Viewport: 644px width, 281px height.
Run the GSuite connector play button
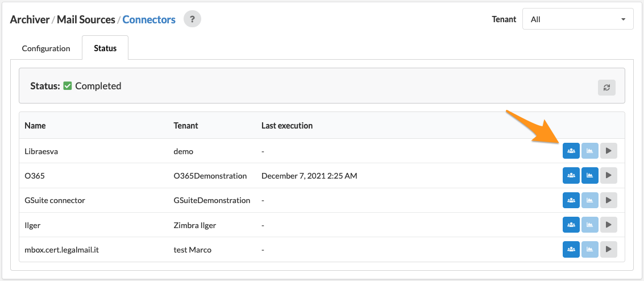(609, 200)
